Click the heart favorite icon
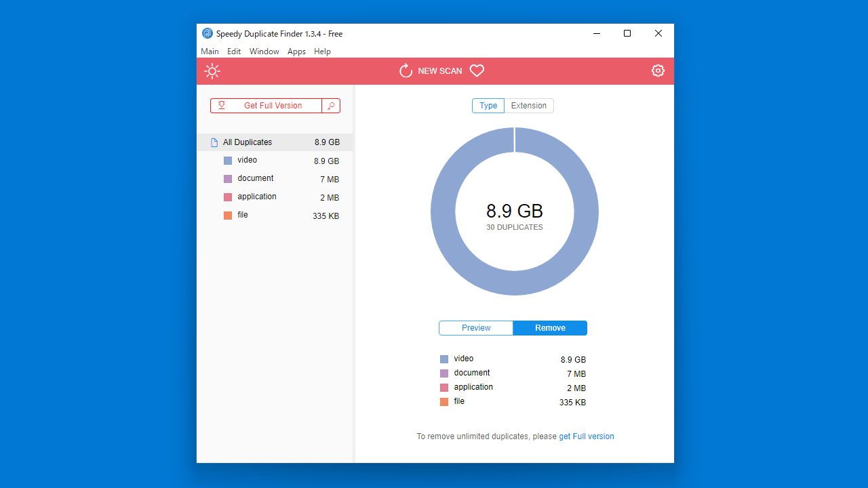The height and width of the screenshot is (488, 868). tap(477, 70)
